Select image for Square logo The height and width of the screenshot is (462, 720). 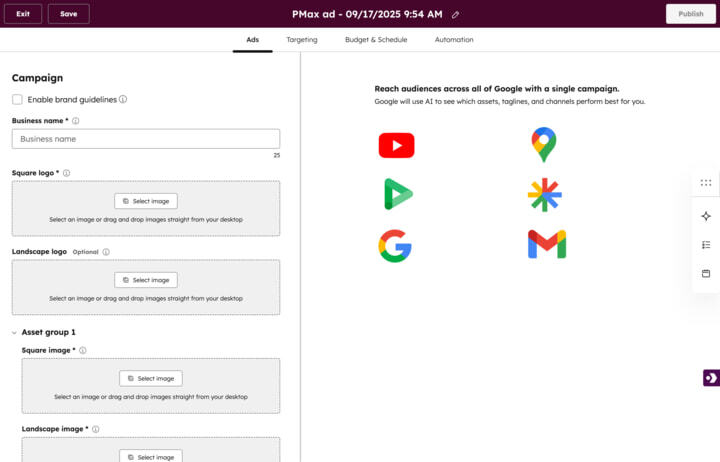[x=146, y=201]
